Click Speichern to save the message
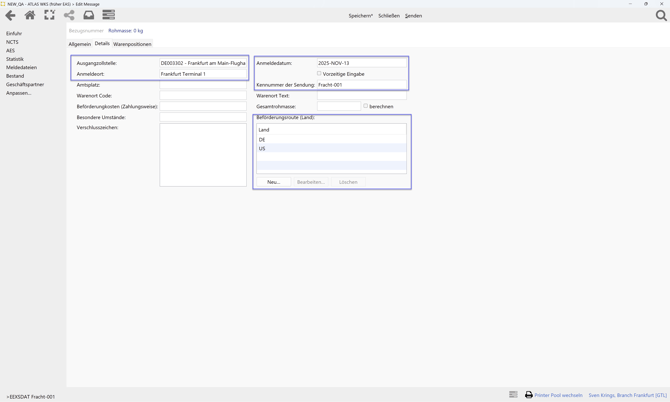 pos(360,16)
